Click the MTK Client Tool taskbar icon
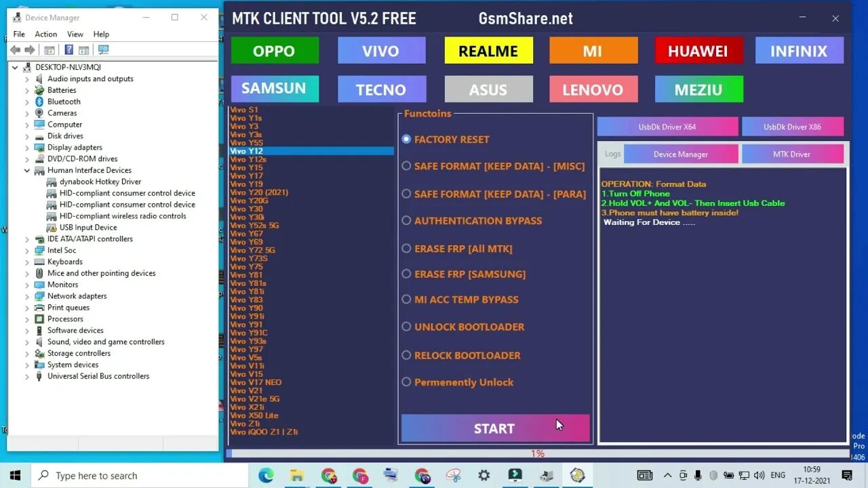Image resolution: width=868 pixels, height=488 pixels. point(577,476)
